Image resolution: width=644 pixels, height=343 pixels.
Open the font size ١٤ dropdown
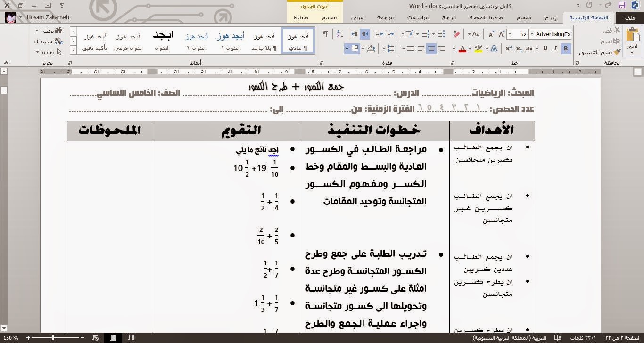pyautogui.click(x=510, y=34)
